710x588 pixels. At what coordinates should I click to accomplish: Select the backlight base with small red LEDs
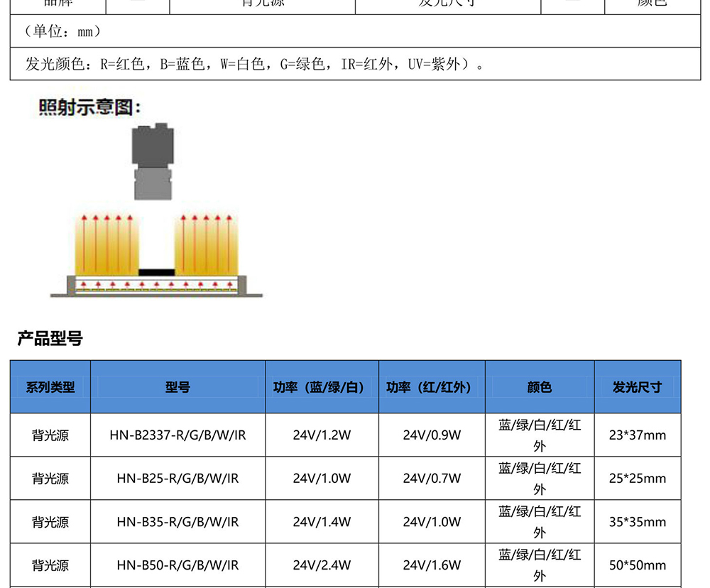point(155,285)
